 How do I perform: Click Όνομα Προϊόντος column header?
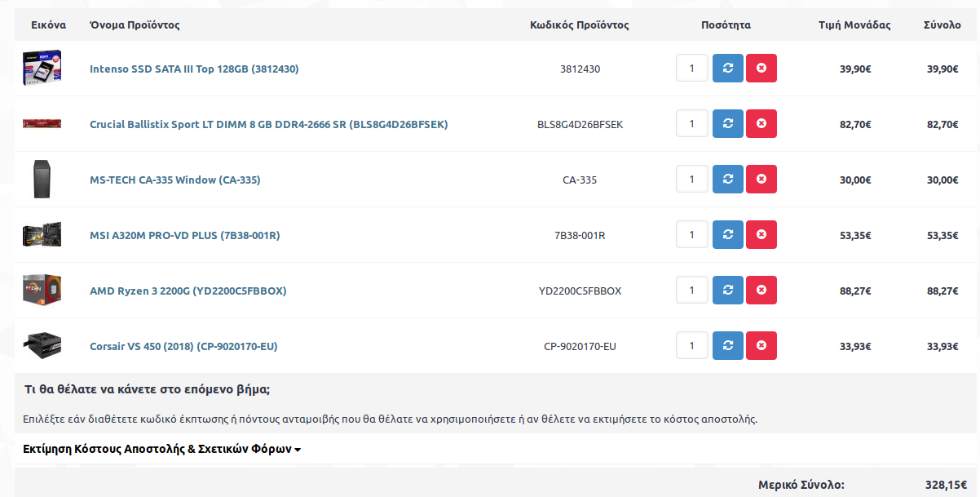click(x=135, y=25)
